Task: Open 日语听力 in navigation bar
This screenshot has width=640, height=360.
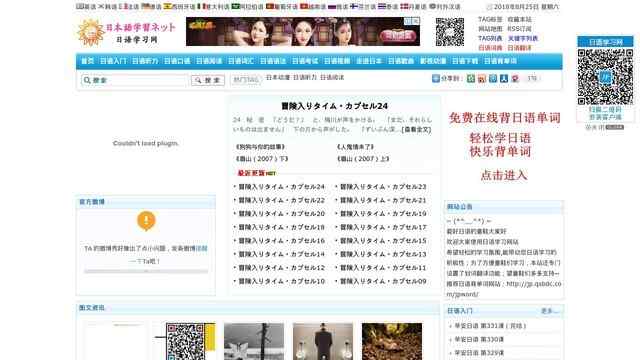Action: click(145, 61)
